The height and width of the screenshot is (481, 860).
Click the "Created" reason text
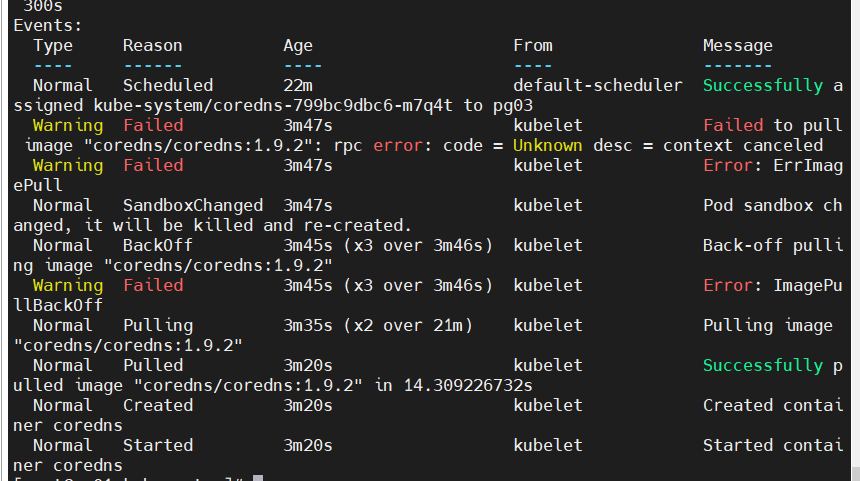[158, 405]
